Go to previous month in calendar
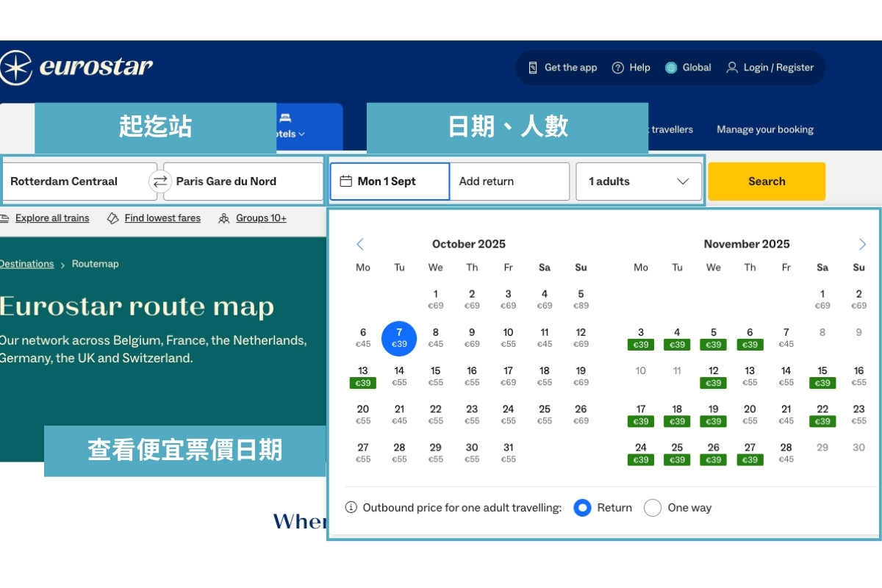 (360, 244)
